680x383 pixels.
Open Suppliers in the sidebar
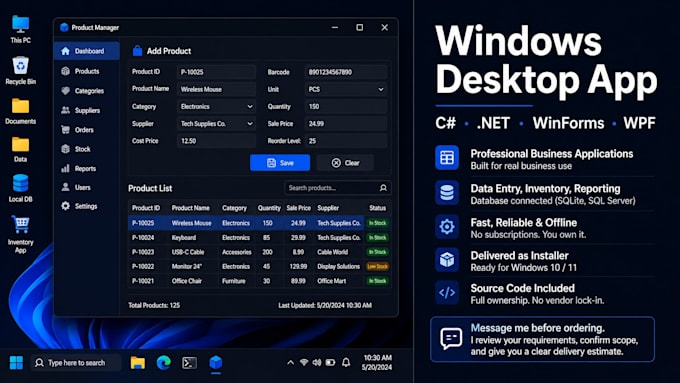[x=87, y=110]
